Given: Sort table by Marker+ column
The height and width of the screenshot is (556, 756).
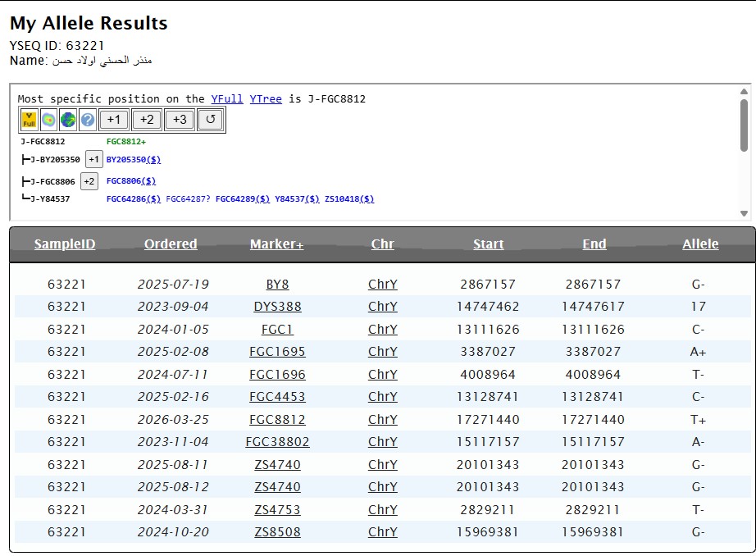Looking at the screenshot, I should 277,244.
